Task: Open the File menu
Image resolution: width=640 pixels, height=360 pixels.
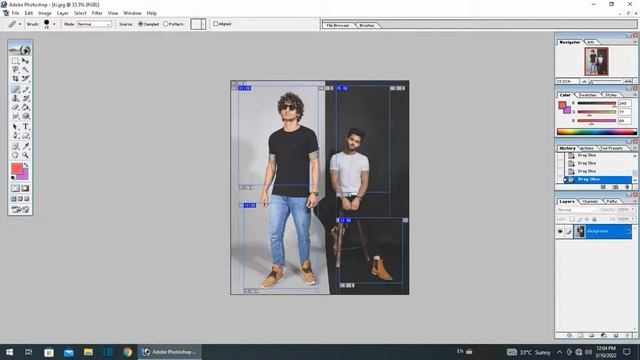Action: point(16,13)
